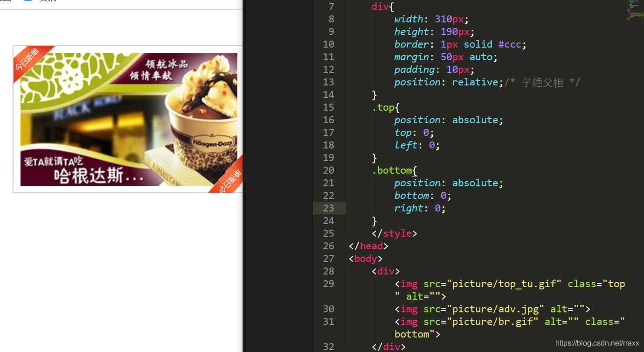Click the '.bottom{' selector line

coord(395,170)
